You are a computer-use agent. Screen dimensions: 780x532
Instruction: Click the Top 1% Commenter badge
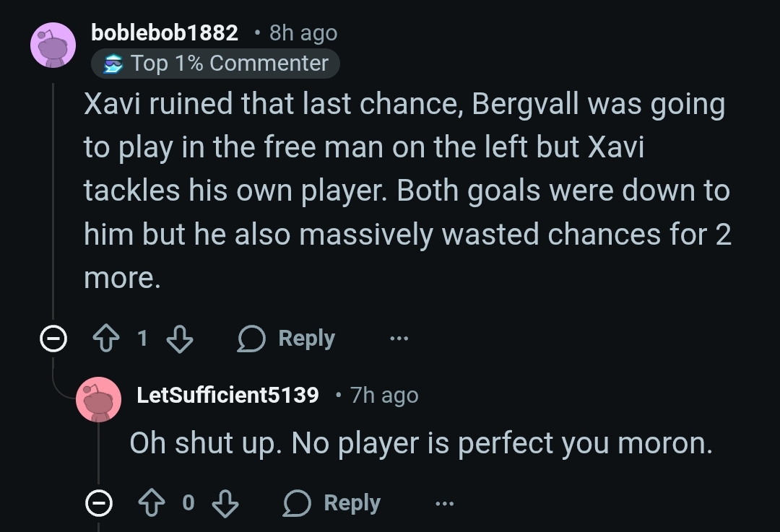pos(215,64)
